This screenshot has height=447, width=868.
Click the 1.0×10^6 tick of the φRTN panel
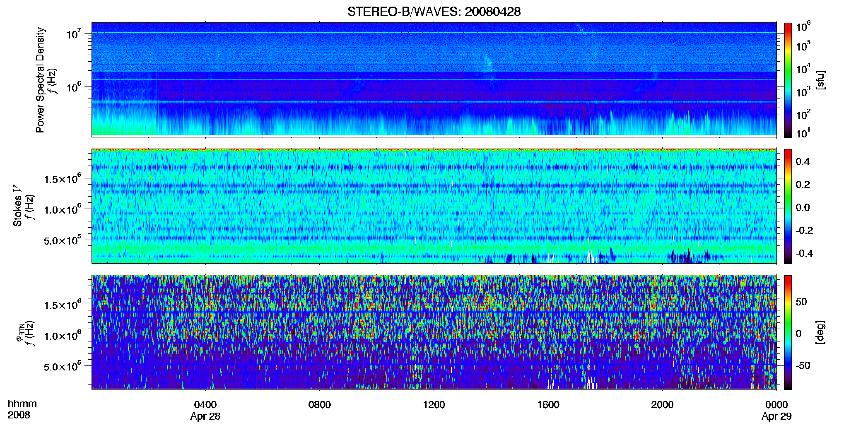point(63,335)
